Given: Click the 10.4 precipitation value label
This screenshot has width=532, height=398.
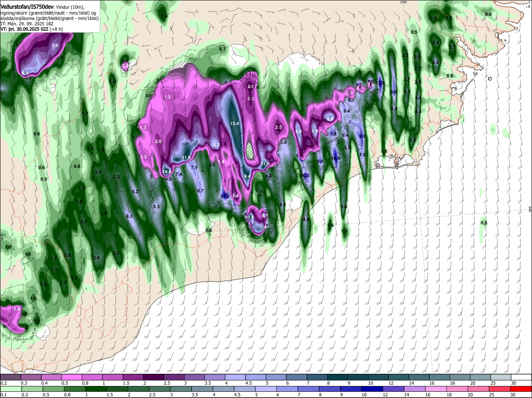Looking at the screenshot, I should coord(335,158).
